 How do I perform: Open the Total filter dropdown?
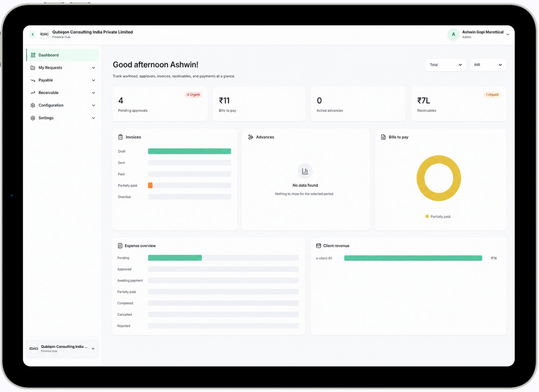(446, 65)
